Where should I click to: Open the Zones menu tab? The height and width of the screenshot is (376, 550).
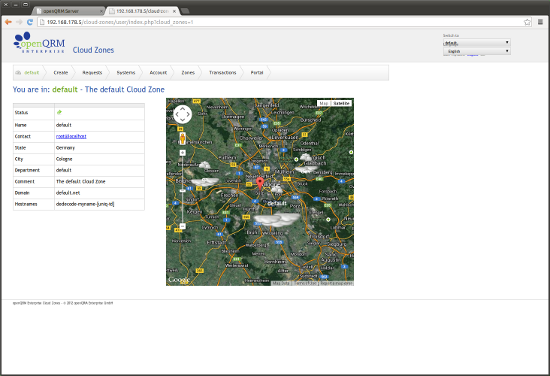pyautogui.click(x=188, y=73)
